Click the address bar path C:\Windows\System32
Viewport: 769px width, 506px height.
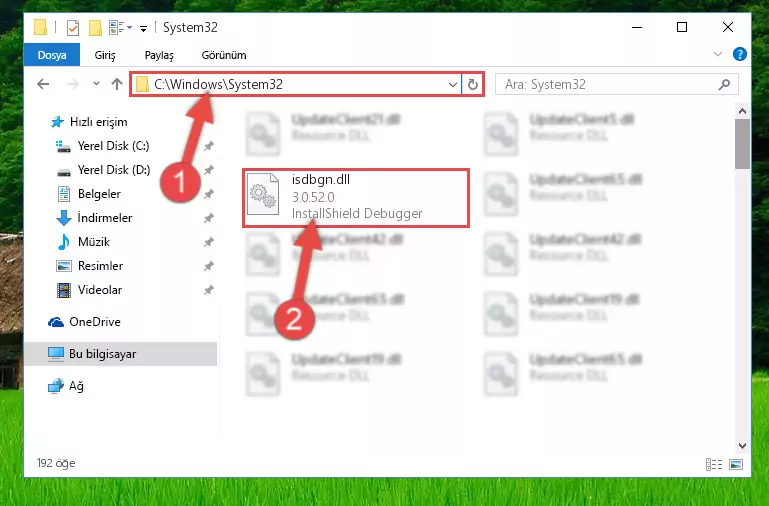pos(218,84)
